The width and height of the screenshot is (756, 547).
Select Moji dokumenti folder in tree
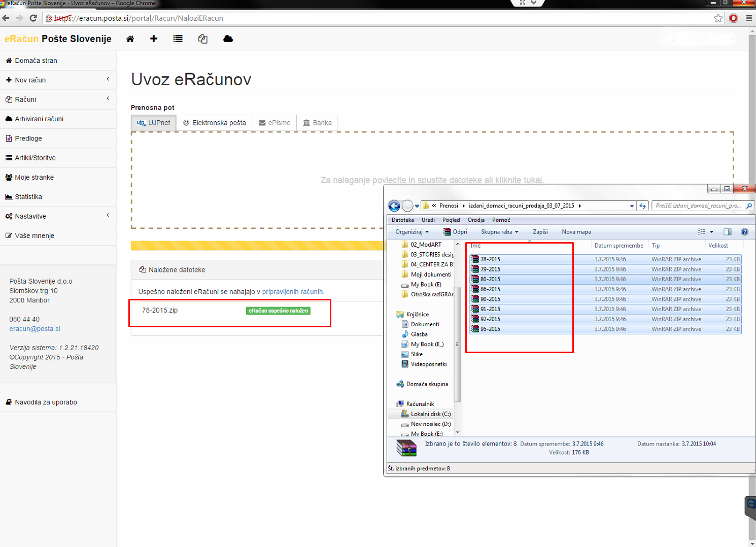431,275
